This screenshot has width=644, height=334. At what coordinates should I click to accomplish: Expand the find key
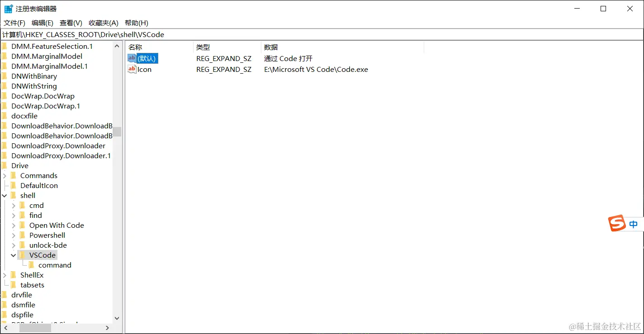14,216
